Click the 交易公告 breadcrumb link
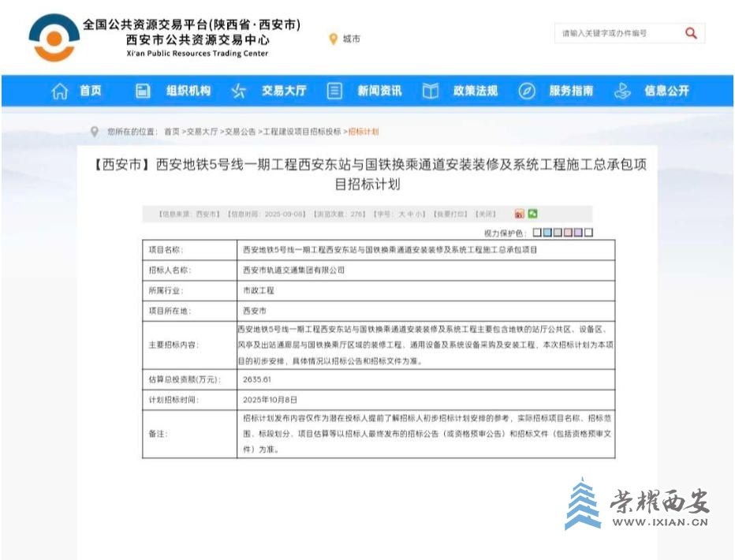Image resolution: width=735 pixels, height=560 pixels. click(x=241, y=132)
